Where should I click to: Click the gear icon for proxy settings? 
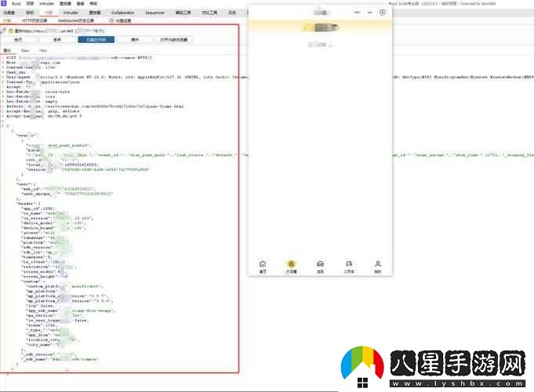pos(111,20)
